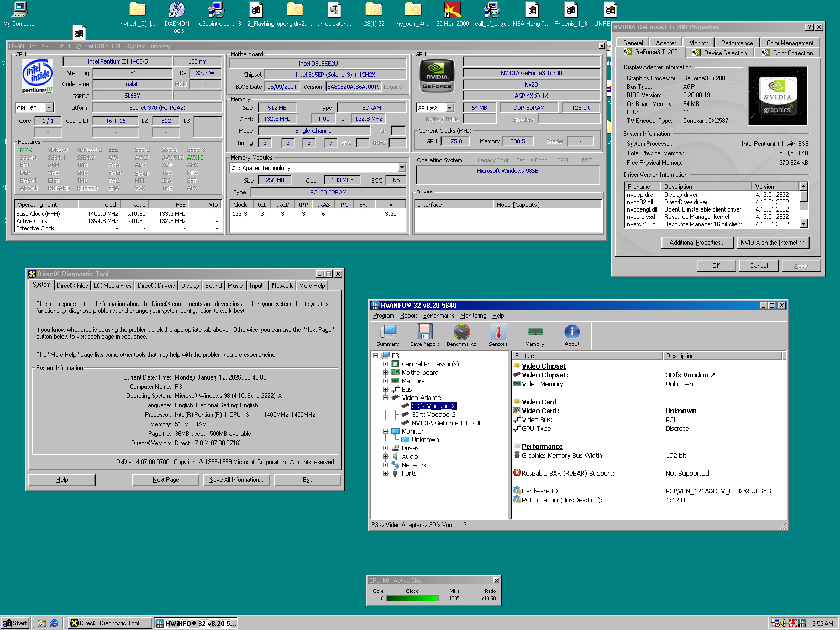This screenshot has width=840, height=630.
Task: Open the HWiNFO Summary toolbar icon
Action: coord(388,335)
